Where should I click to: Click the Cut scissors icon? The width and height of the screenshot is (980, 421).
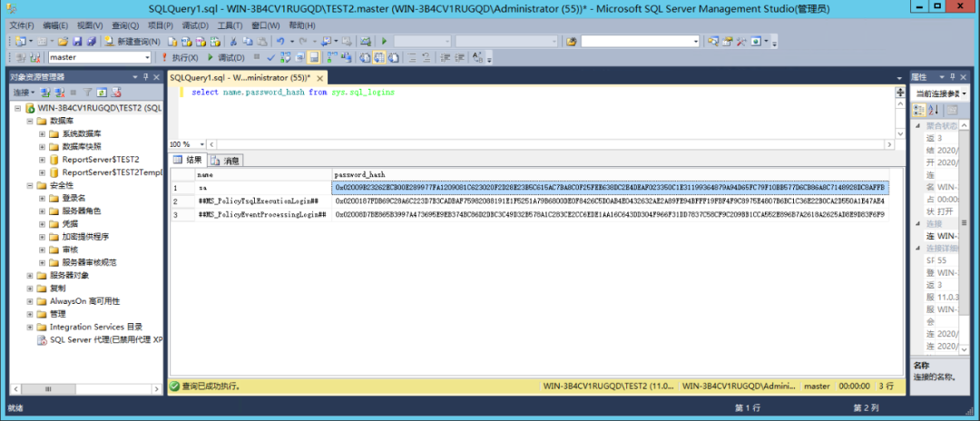point(233,41)
